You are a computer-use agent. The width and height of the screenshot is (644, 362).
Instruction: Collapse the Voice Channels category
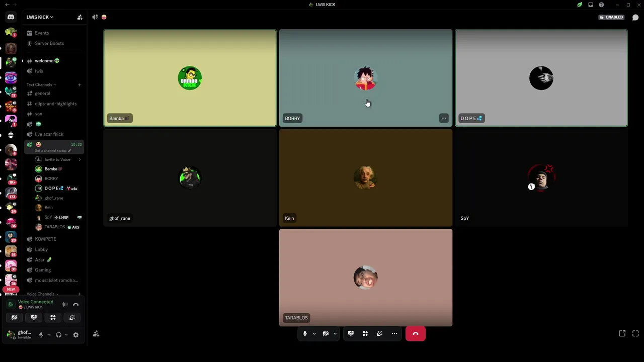[x=42, y=294]
